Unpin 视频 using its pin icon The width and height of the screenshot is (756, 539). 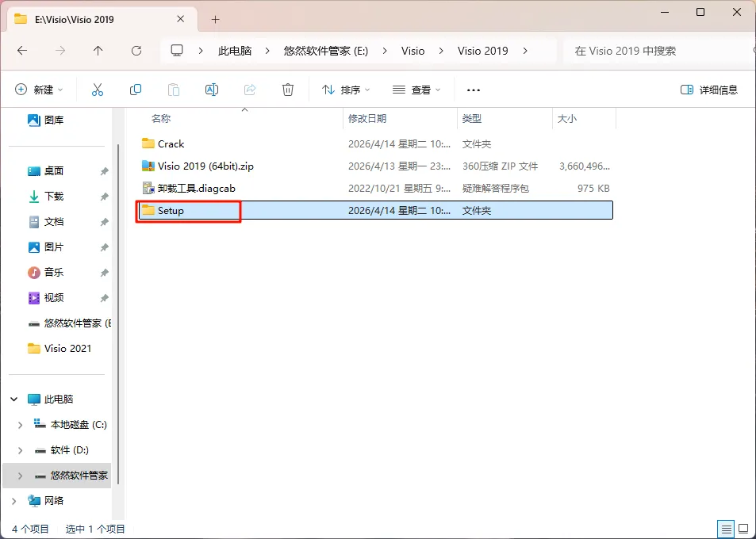coord(104,298)
